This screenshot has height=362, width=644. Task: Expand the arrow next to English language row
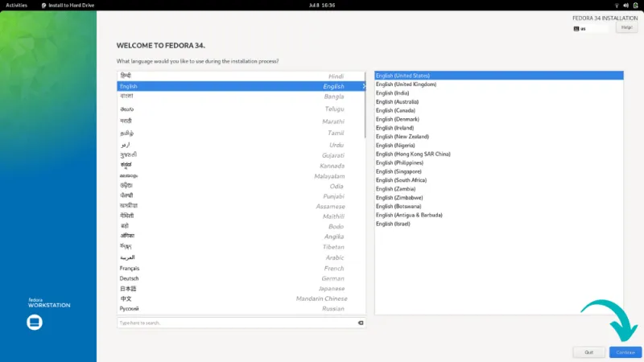(x=363, y=86)
